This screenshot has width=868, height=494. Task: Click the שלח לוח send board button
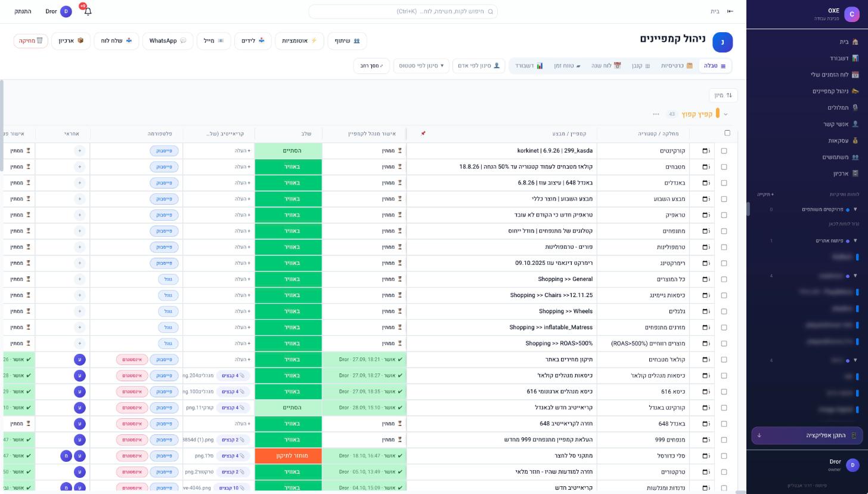point(116,41)
